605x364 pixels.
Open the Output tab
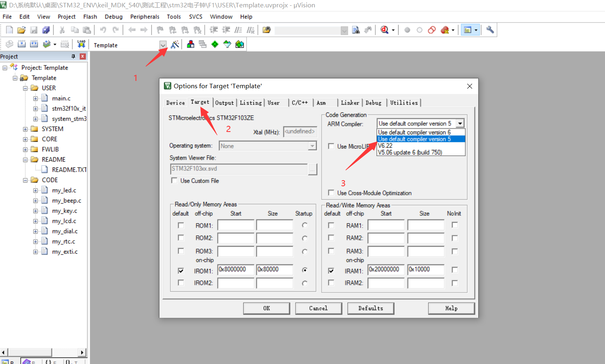tap(224, 103)
